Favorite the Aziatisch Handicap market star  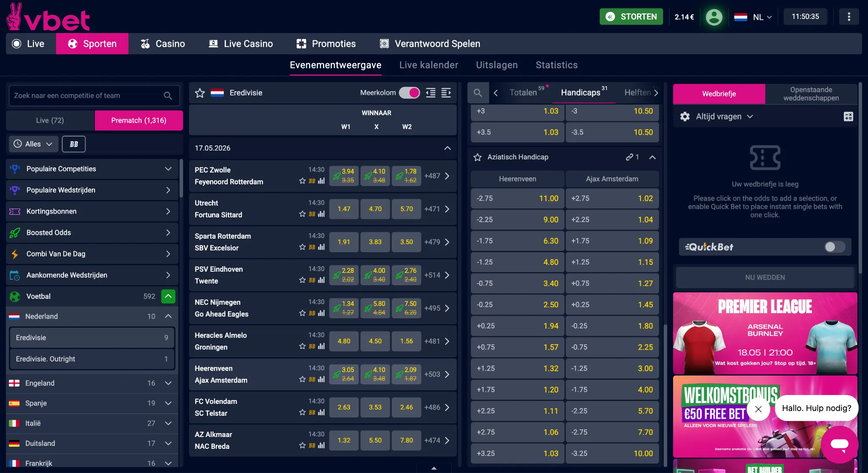pyautogui.click(x=478, y=157)
